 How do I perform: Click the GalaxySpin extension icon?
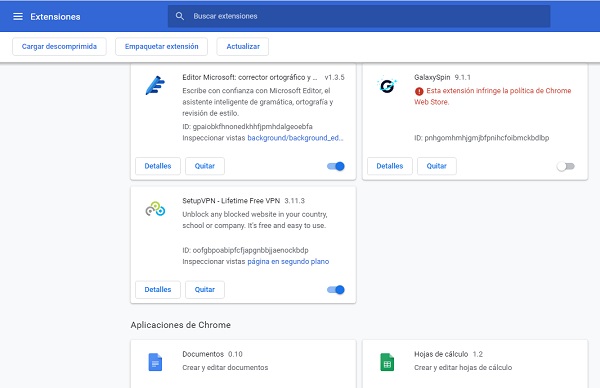pyautogui.click(x=387, y=85)
